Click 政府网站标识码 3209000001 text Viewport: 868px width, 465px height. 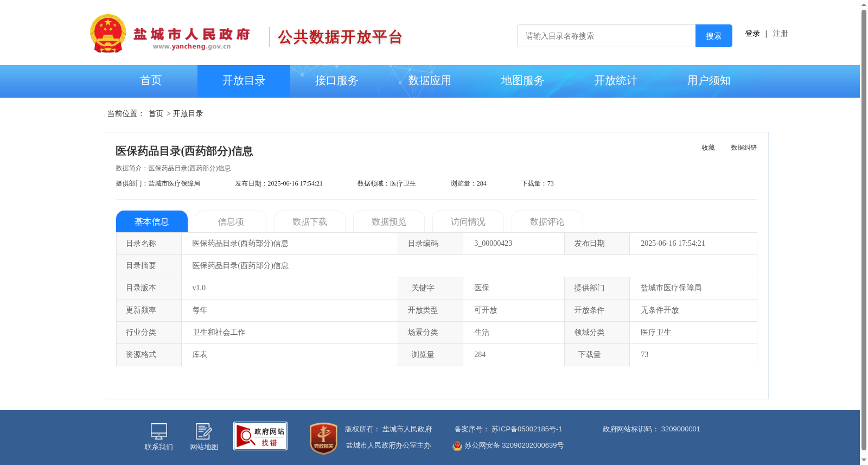[x=652, y=429]
